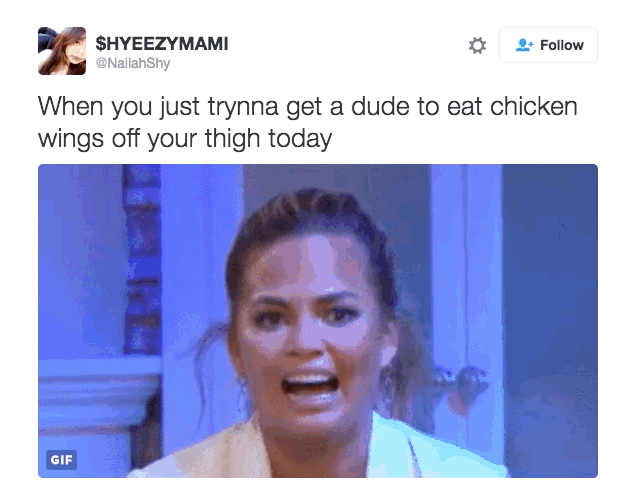Open $HYEEZYMAMI's profile picture

tap(62, 51)
